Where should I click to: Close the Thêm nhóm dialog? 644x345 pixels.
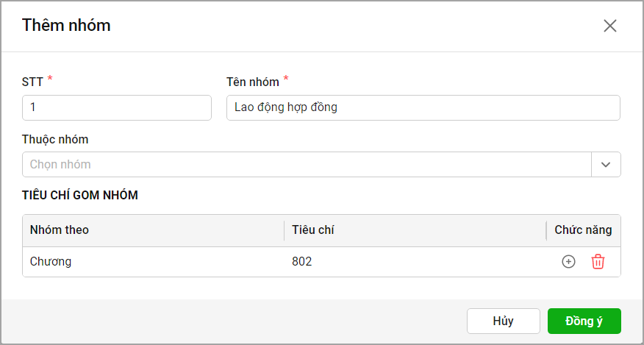click(609, 26)
